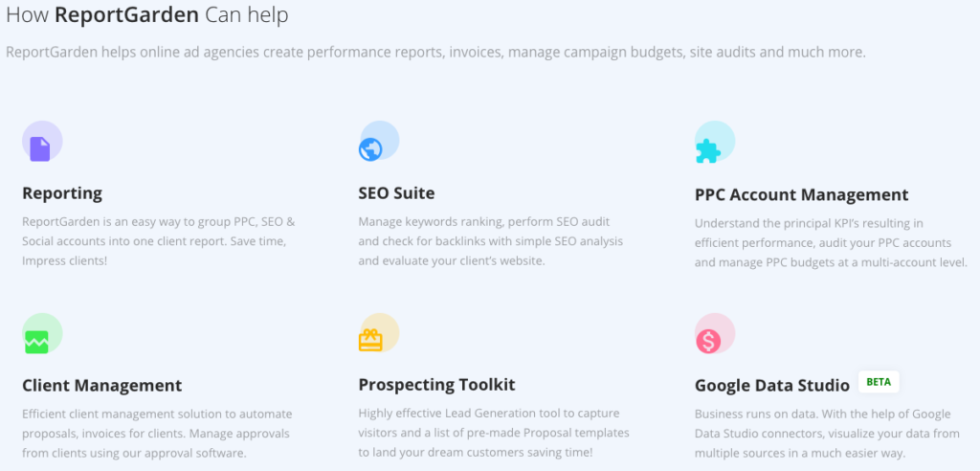
Task: Click the blue SEO Suite globe icon
Action: [x=370, y=149]
